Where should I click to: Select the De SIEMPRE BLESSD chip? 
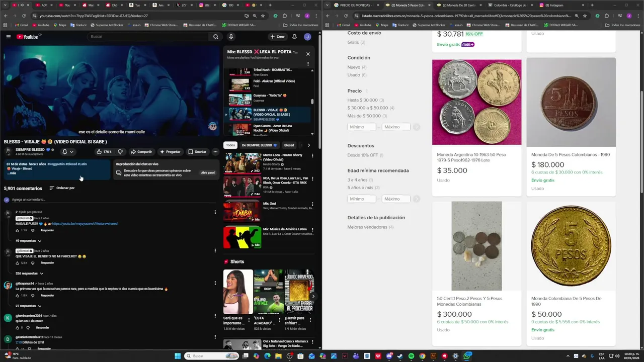pos(259,145)
